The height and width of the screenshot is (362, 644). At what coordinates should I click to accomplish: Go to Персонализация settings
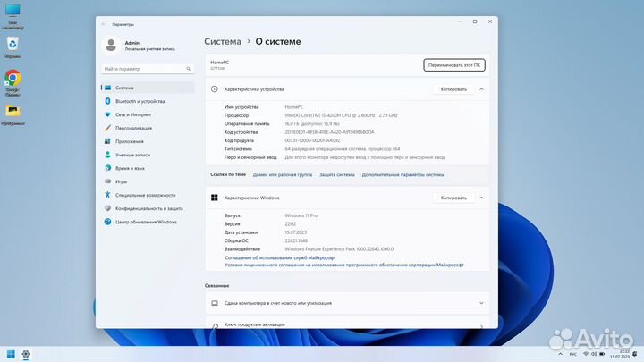[133, 128]
